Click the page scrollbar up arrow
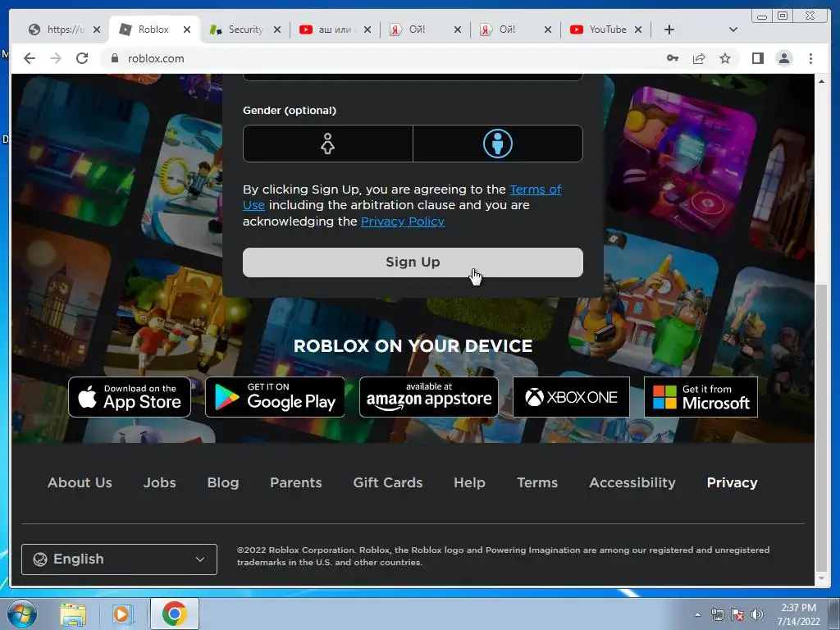The height and width of the screenshot is (630, 840). pos(821,81)
